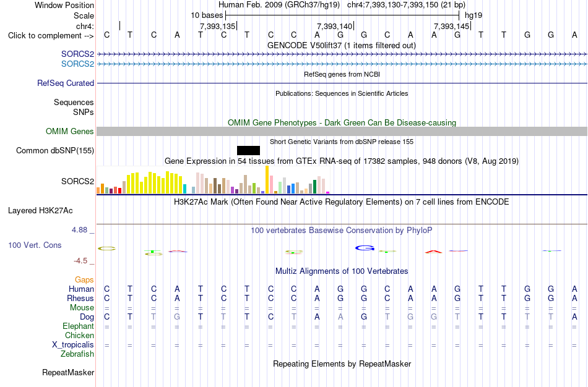Click the X_tropicalis species label

click(73, 345)
